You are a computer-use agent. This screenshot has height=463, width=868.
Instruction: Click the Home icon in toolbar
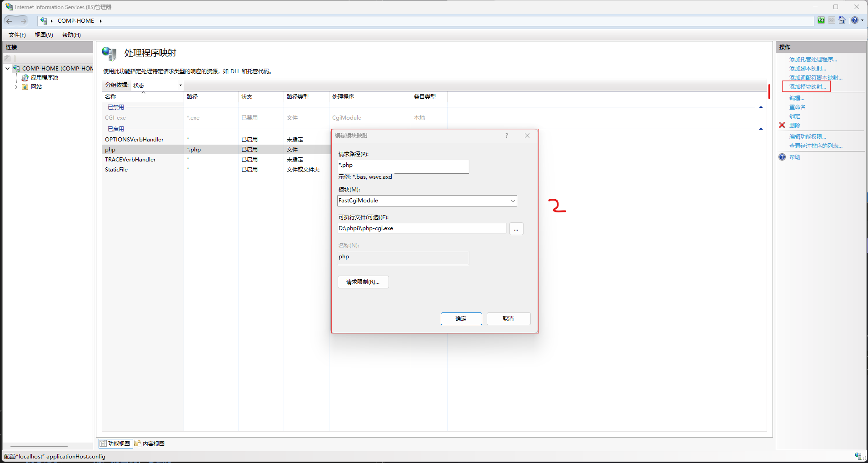tap(842, 20)
